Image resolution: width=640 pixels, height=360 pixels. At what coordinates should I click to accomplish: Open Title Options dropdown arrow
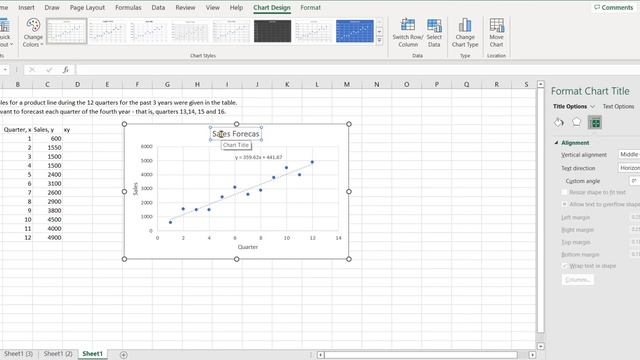593,107
